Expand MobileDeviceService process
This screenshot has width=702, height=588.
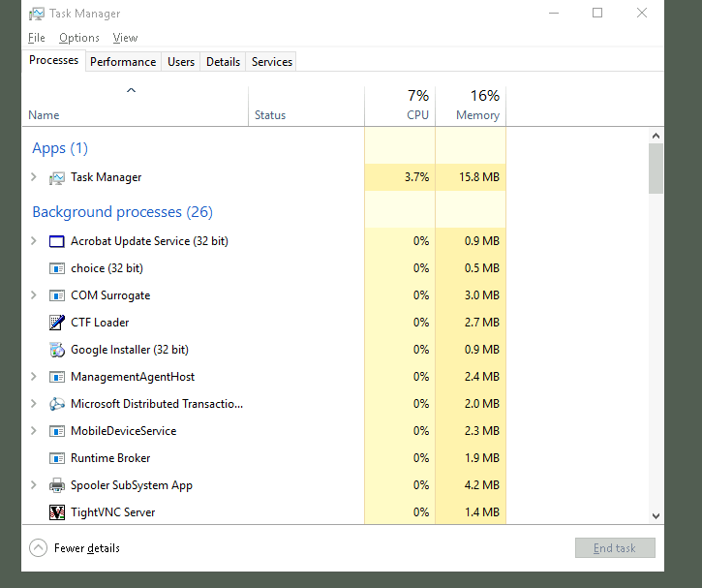tap(34, 431)
